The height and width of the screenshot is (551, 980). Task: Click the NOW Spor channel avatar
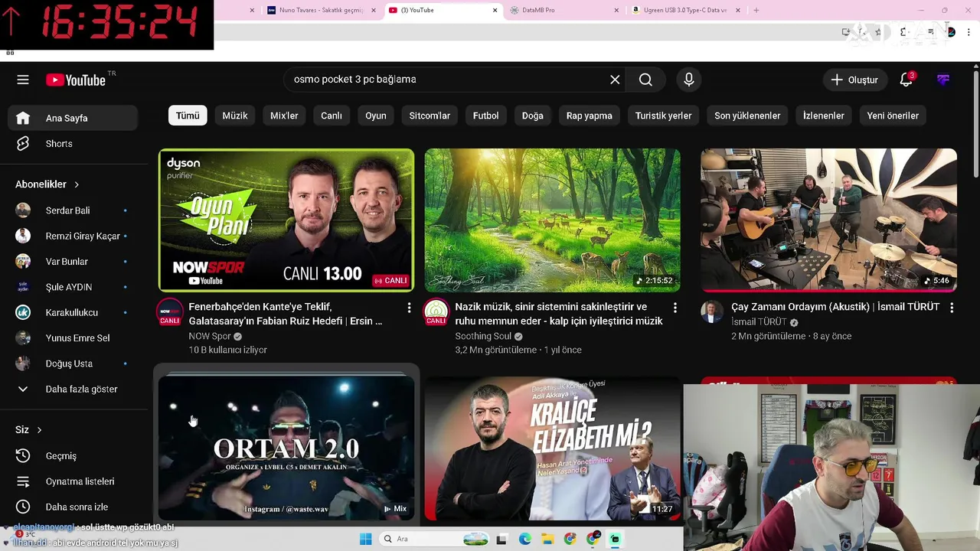(x=170, y=312)
